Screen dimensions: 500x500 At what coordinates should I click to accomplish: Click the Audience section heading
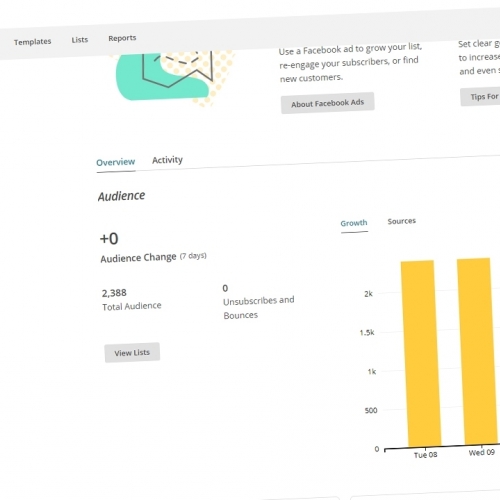tap(121, 196)
